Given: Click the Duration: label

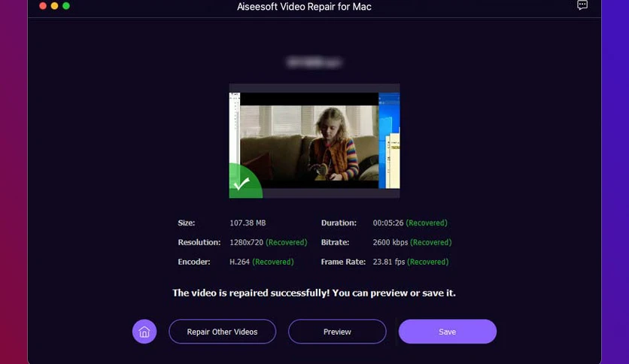Looking at the screenshot, I should click(339, 223).
